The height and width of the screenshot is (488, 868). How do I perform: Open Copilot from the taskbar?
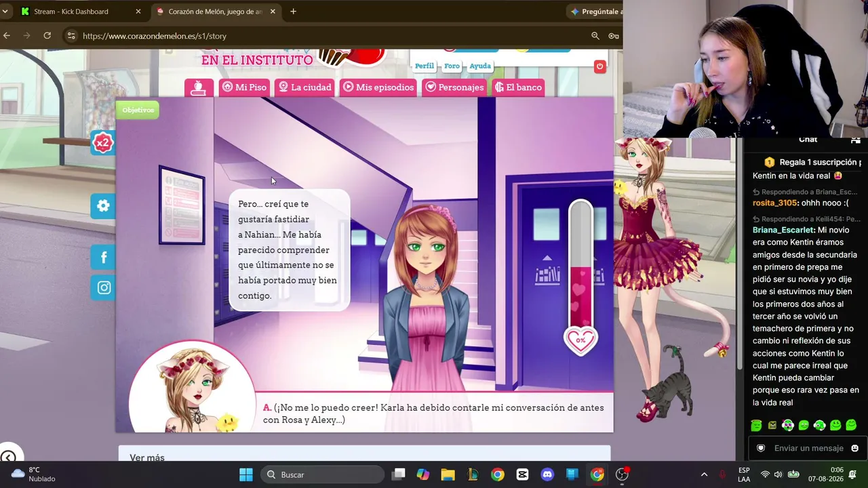(423, 474)
